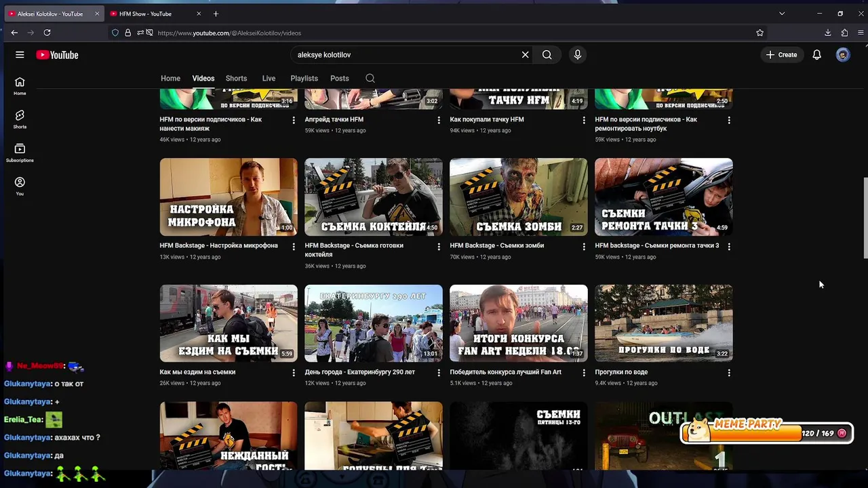Open Subscriptions in the left sidebar
Screen dimensions: 868x488
point(20,152)
